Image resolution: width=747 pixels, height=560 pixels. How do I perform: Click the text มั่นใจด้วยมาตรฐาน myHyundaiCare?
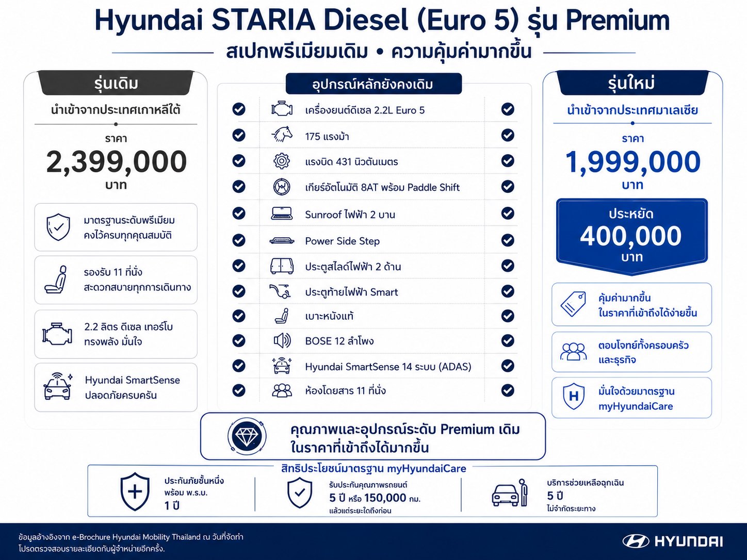coord(636,399)
